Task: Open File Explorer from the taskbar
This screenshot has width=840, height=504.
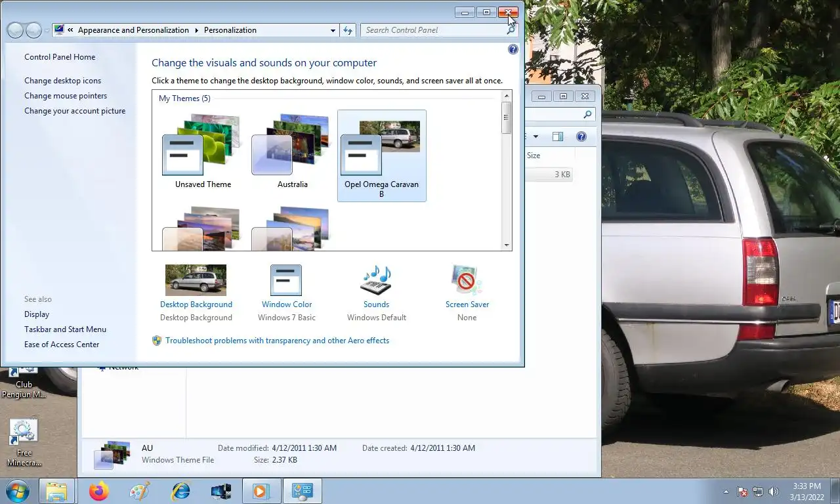Action: (56, 491)
